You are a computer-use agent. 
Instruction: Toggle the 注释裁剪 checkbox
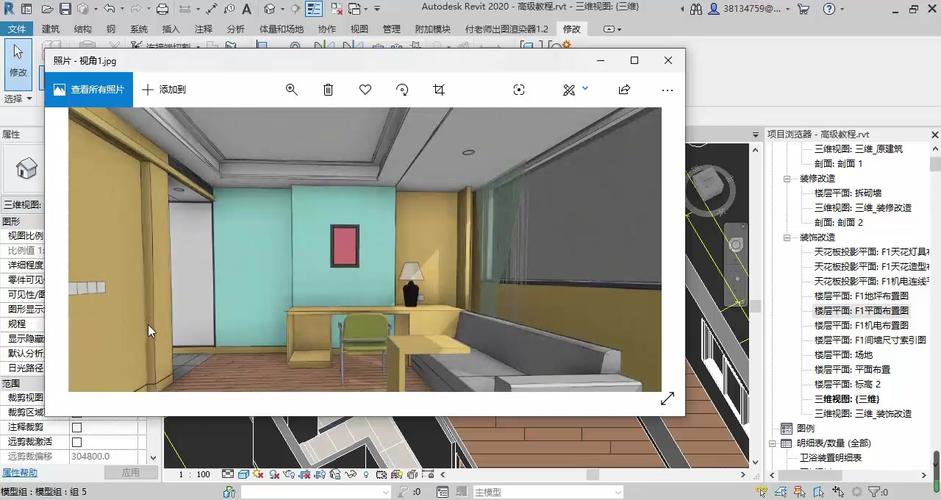click(77, 427)
